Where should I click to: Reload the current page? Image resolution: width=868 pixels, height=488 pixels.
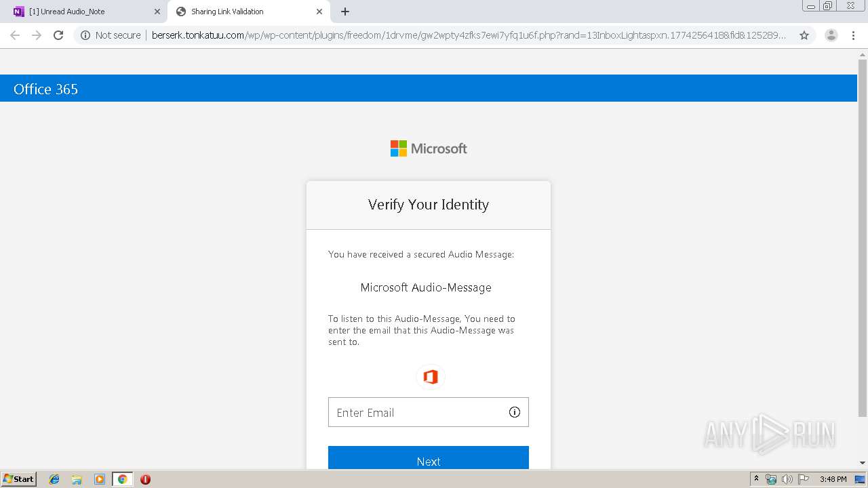58,35
